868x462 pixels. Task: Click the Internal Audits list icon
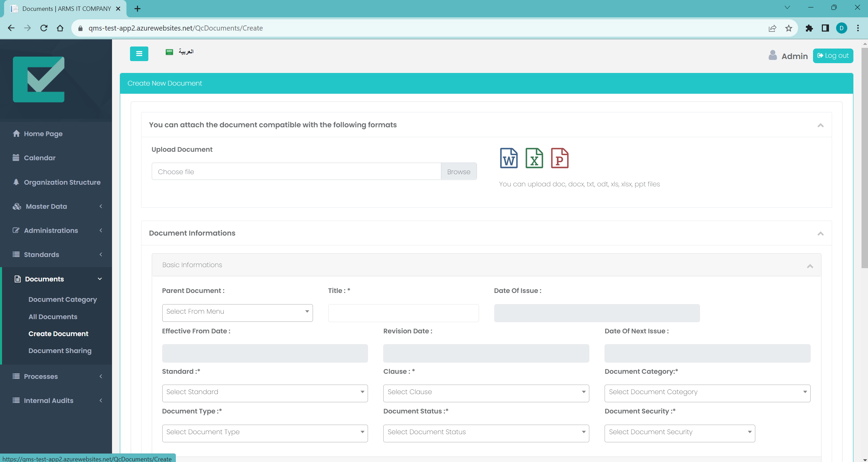pos(16,400)
